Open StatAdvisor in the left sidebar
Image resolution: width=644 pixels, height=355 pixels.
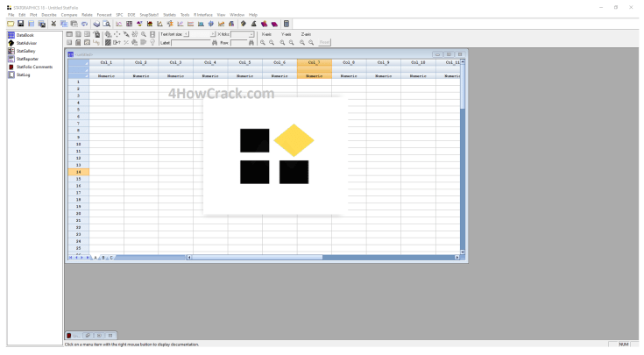(22, 43)
